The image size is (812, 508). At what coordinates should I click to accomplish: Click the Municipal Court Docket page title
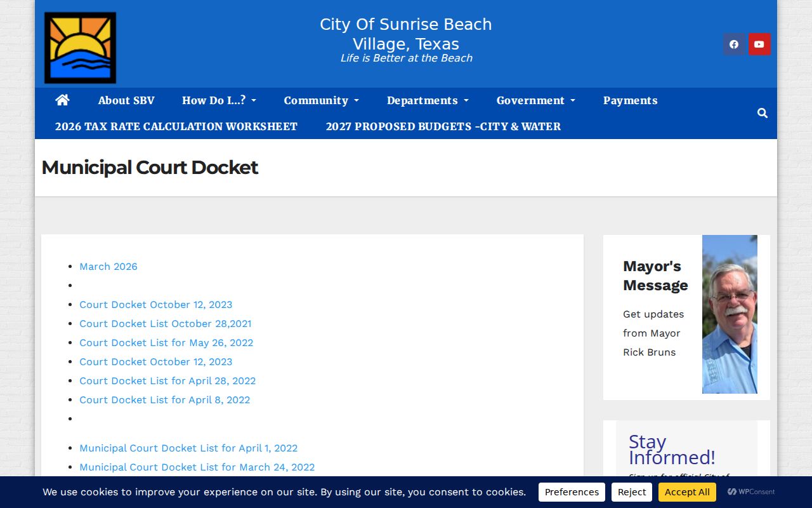[150, 168]
